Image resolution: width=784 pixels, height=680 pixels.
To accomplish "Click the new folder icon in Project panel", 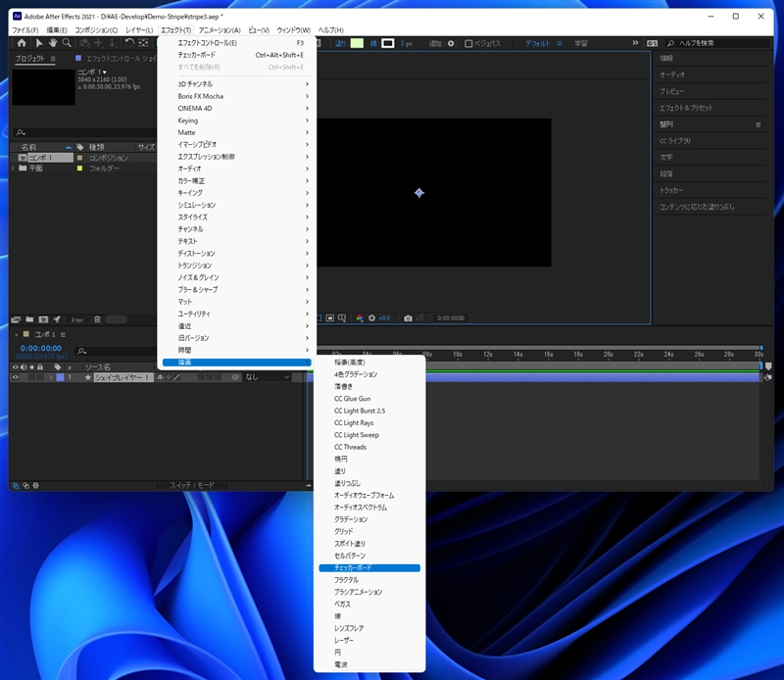I will pos(30,319).
